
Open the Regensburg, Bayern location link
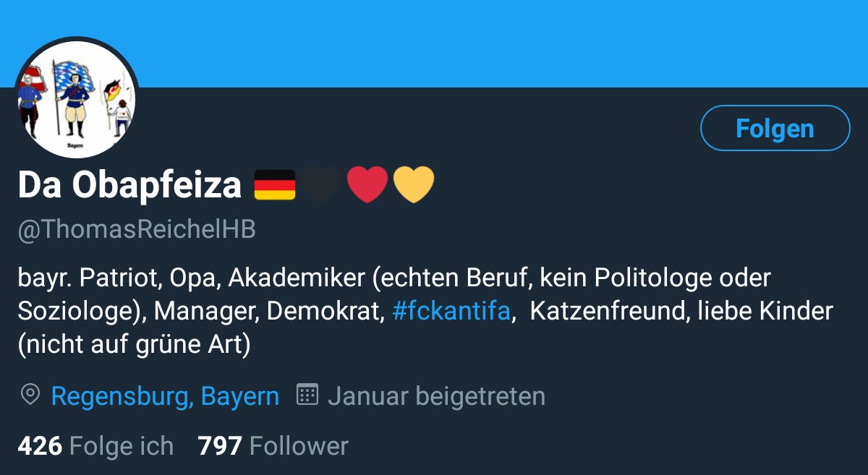(165, 396)
